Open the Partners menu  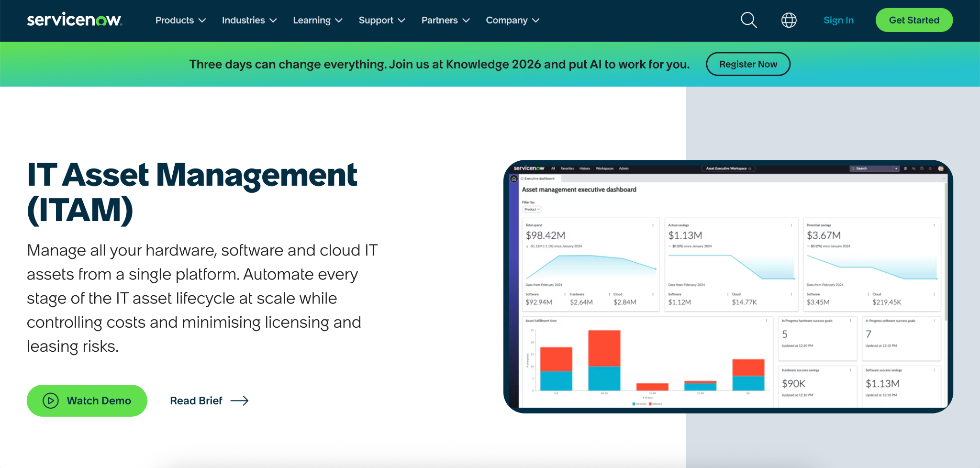pos(445,20)
